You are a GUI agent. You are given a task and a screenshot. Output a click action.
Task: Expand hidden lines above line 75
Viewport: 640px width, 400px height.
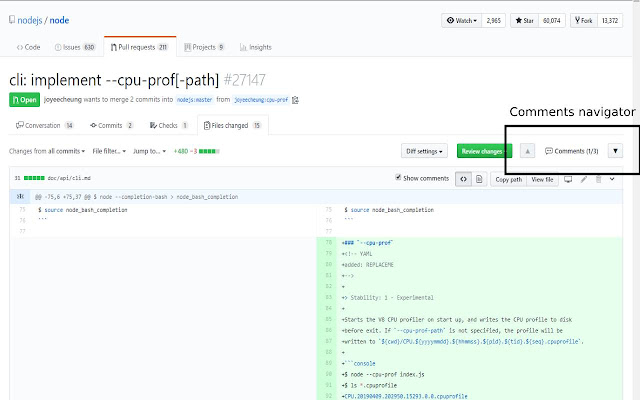tap(20, 197)
